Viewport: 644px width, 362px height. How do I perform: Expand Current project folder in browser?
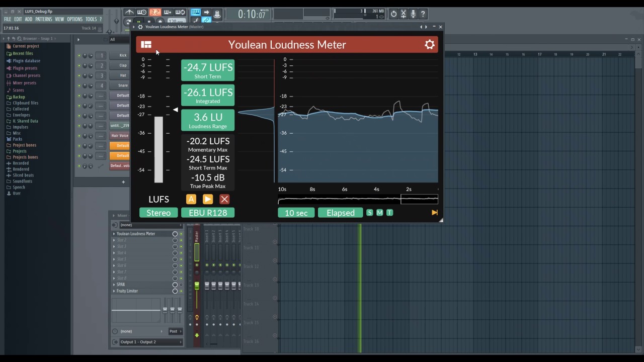click(x=26, y=46)
